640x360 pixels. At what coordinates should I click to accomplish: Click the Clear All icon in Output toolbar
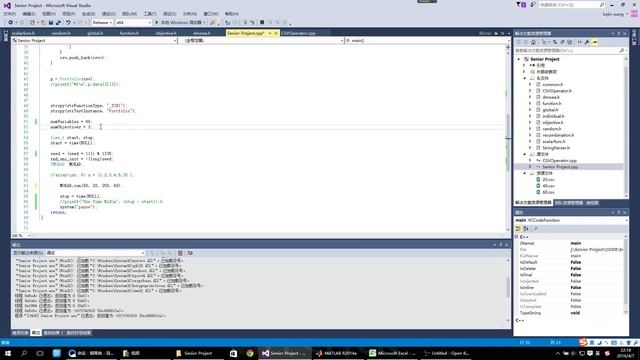click(180, 253)
